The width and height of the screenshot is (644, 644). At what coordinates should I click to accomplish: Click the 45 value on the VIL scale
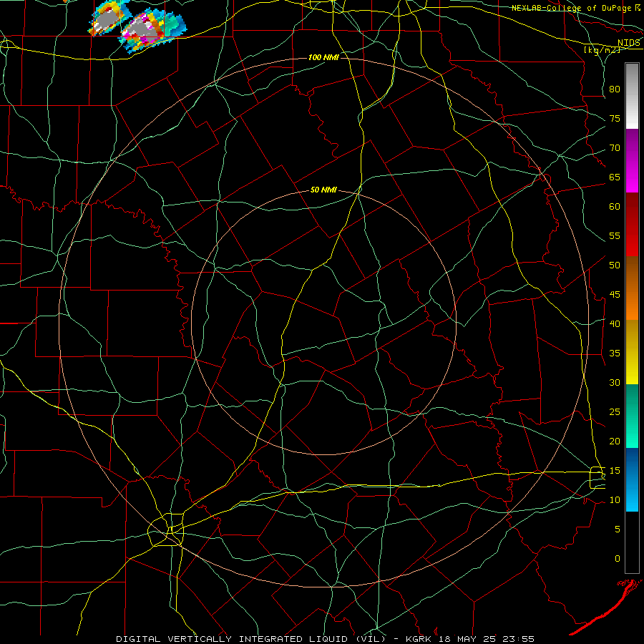[x=615, y=295]
